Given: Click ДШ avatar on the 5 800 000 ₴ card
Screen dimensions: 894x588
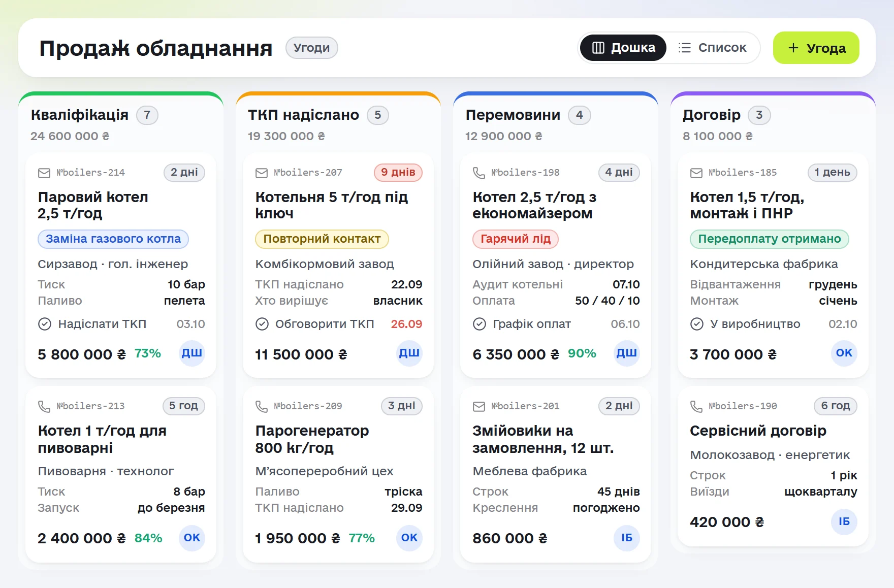Looking at the screenshot, I should (x=192, y=353).
